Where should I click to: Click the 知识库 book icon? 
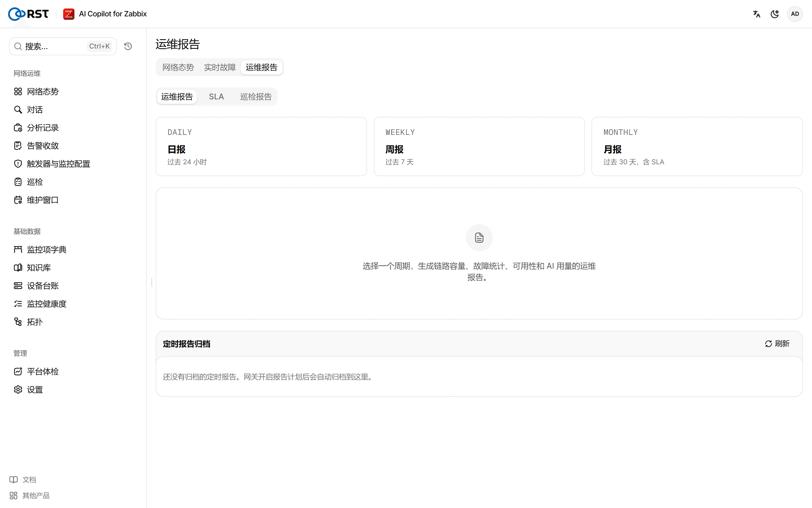pyautogui.click(x=18, y=268)
